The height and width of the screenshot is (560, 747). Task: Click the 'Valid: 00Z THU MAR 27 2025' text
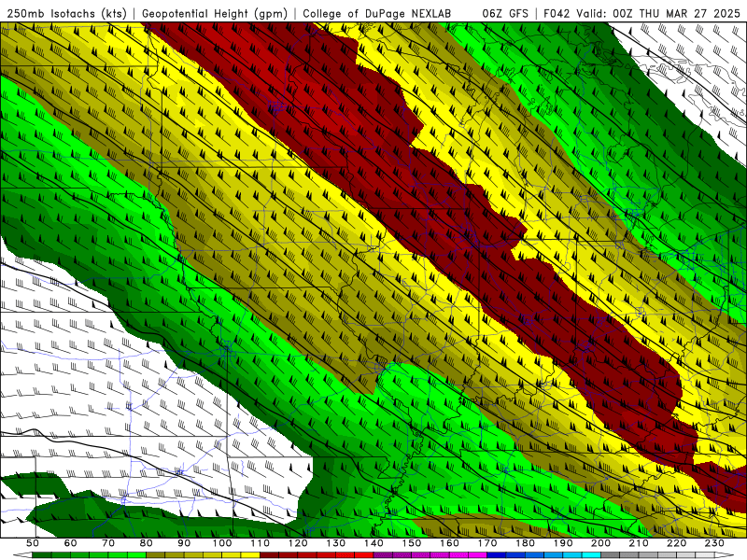(x=658, y=13)
